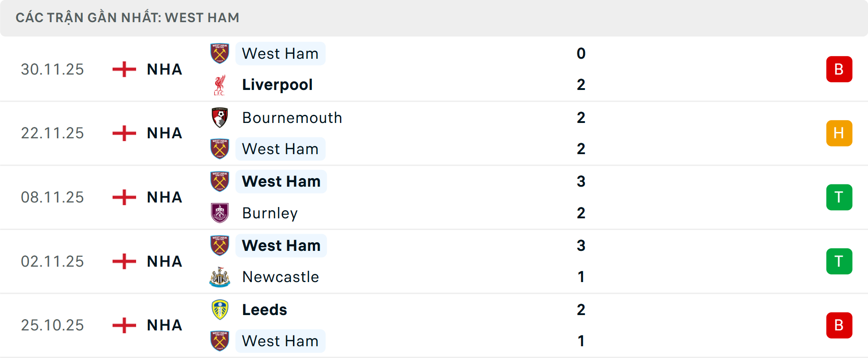868x358 pixels.
Task: Select the NHA league label on first row
Action: coord(164,69)
